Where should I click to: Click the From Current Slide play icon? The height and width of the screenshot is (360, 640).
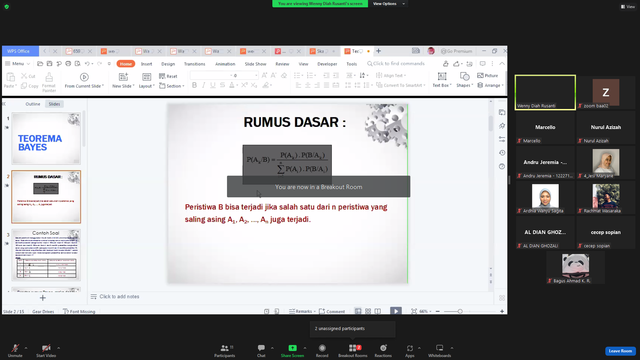point(84,77)
